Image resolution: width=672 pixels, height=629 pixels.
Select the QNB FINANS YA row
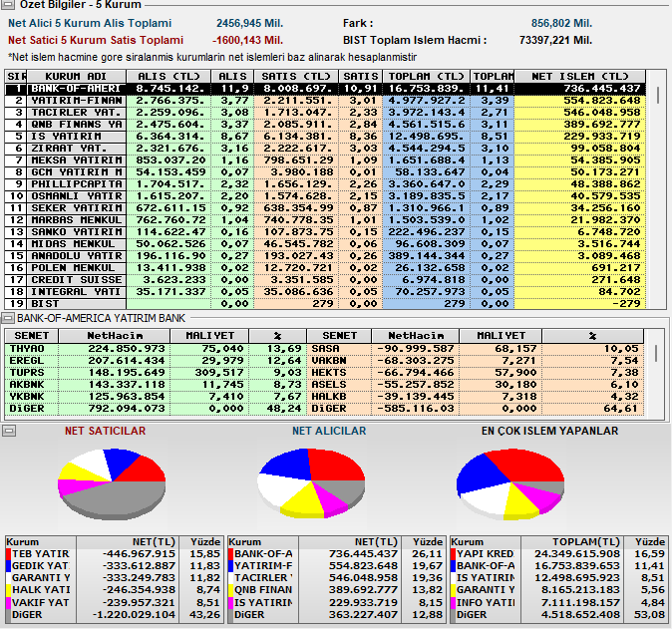pyautogui.click(x=325, y=125)
